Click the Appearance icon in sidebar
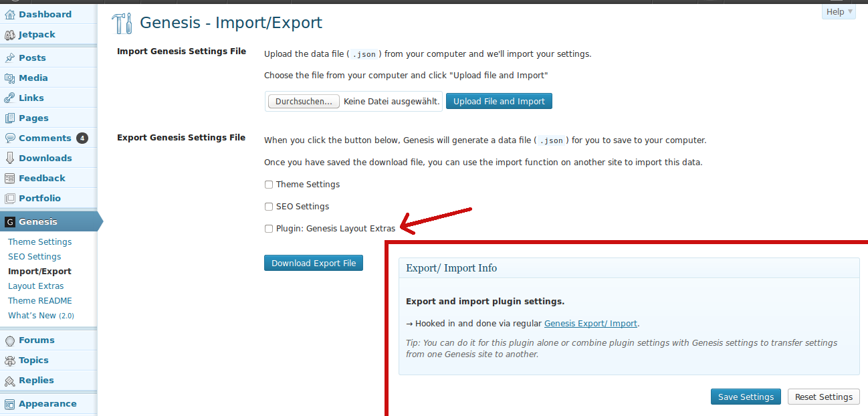The height and width of the screenshot is (416, 868). click(x=9, y=403)
